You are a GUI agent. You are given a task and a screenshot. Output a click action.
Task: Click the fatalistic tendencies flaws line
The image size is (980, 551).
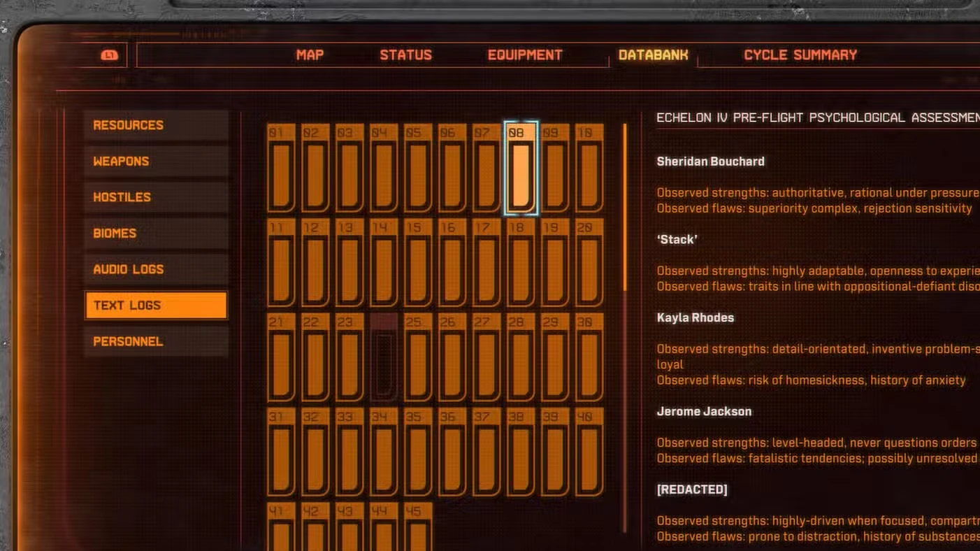click(x=818, y=459)
